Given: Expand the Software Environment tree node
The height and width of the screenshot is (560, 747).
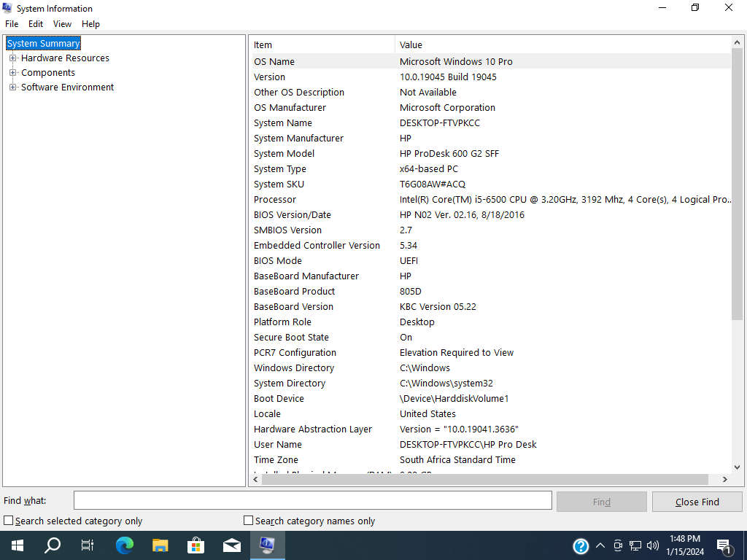Looking at the screenshot, I should [12, 87].
